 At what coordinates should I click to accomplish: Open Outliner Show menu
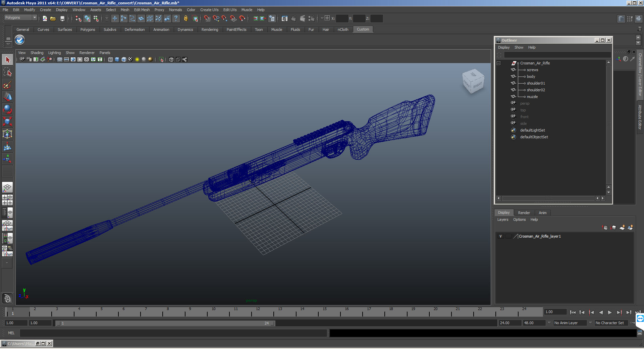point(519,47)
